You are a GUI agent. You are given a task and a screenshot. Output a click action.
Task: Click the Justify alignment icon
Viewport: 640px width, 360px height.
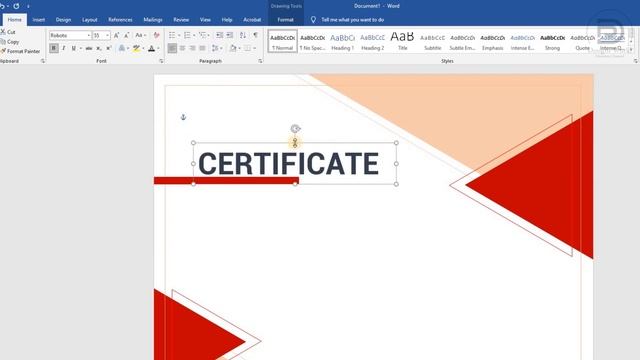pos(202,48)
